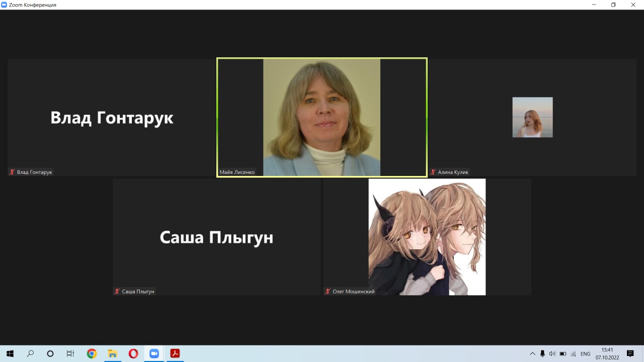
Task: Click the Алина Кулик name label
Action: coord(453,172)
